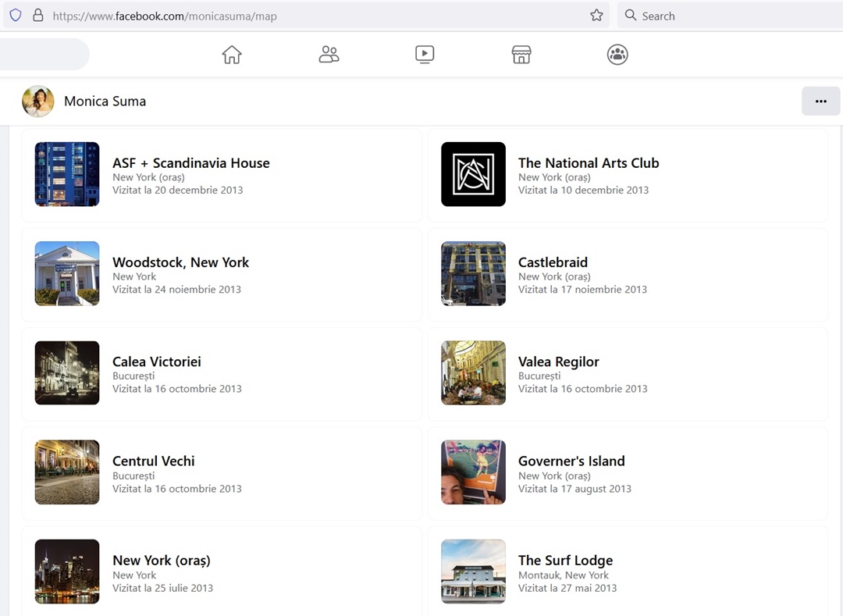Open the Marketplace icon
This screenshot has width=843, height=616.
521,55
